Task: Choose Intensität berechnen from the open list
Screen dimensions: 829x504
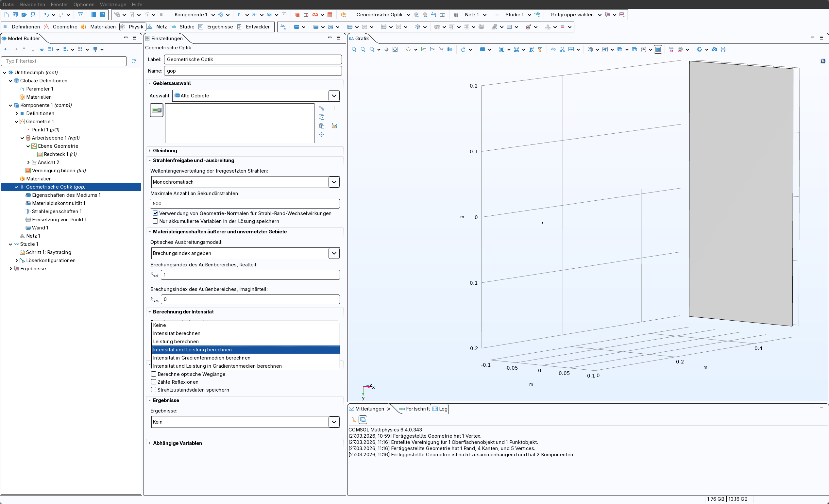Action: point(177,333)
